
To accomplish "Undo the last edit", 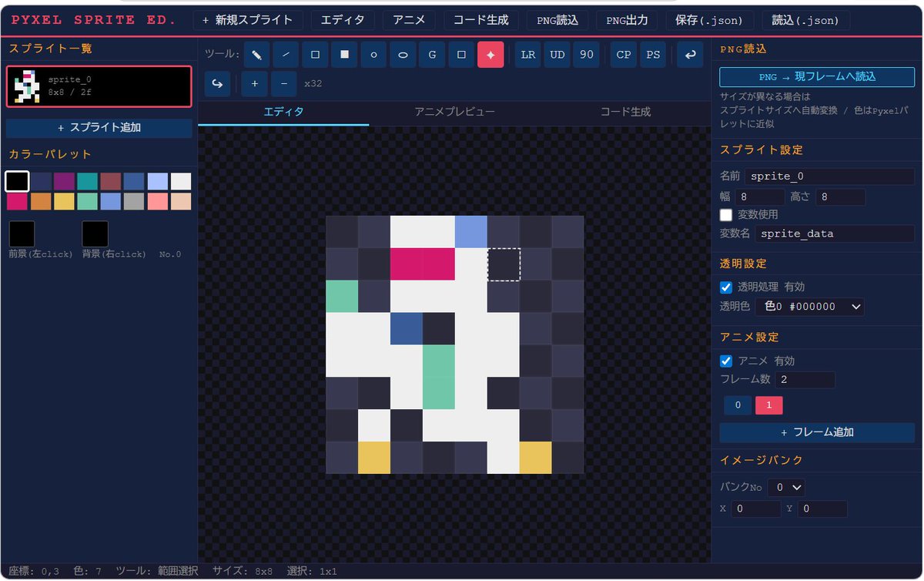I will click(x=689, y=55).
